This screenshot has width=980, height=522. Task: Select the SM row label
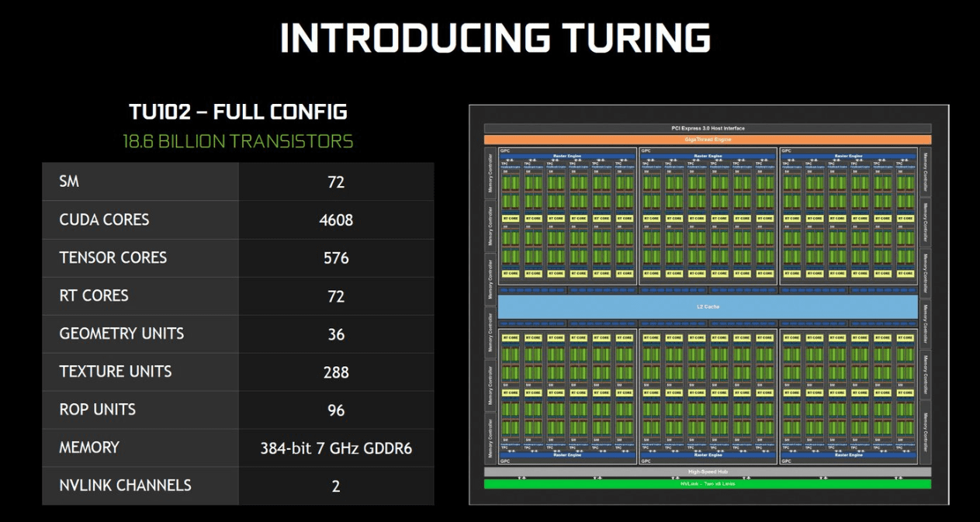coord(69,181)
